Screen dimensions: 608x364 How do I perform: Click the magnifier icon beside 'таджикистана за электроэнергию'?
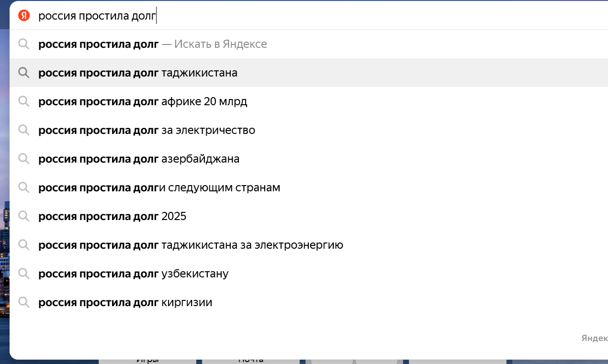pyautogui.click(x=24, y=245)
